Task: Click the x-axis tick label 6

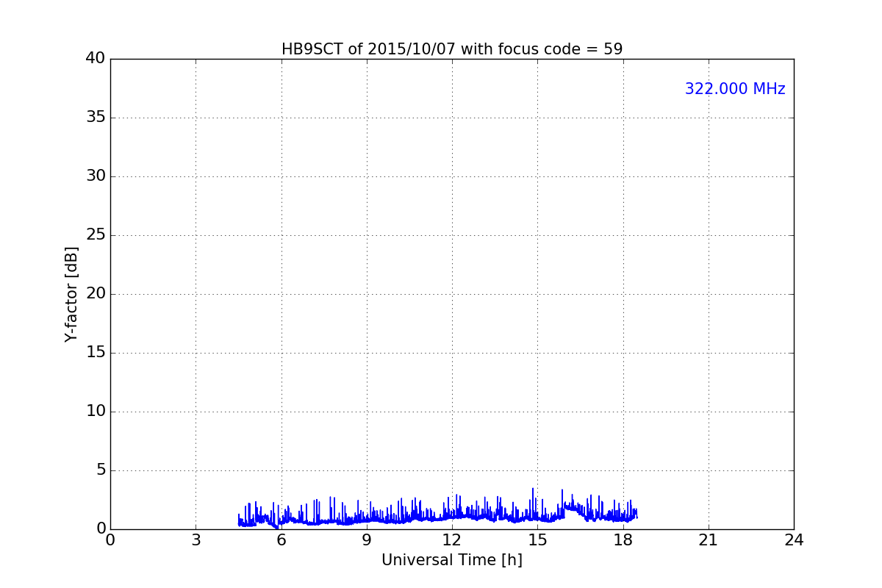Action: (282, 540)
